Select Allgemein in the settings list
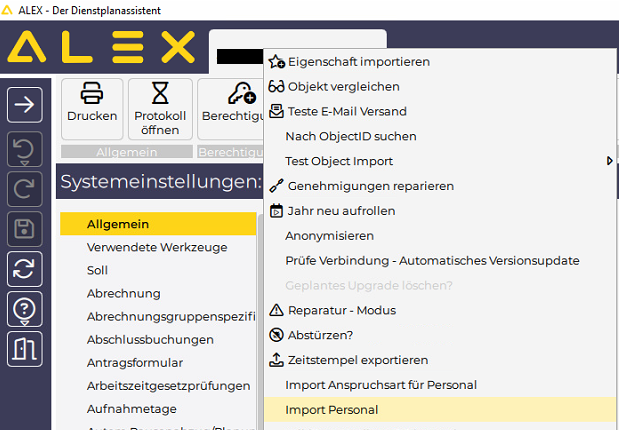The width and height of the screenshot is (619, 430). coord(118,224)
